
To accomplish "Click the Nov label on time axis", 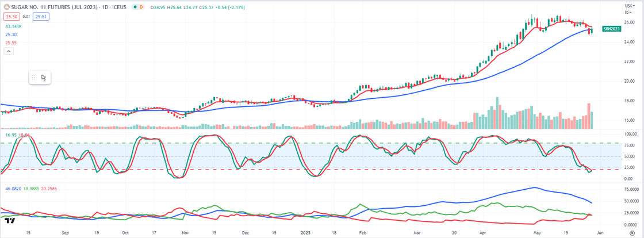I will (185, 232).
